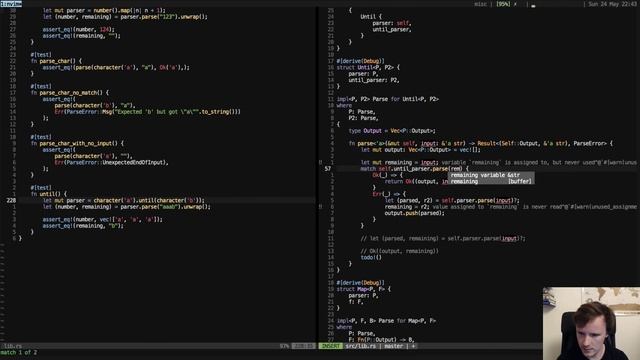Image resolution: width=640 pixels, height=360 pixels.
Task: Click the 'misc' session label in the top bar
Action: 480,4
